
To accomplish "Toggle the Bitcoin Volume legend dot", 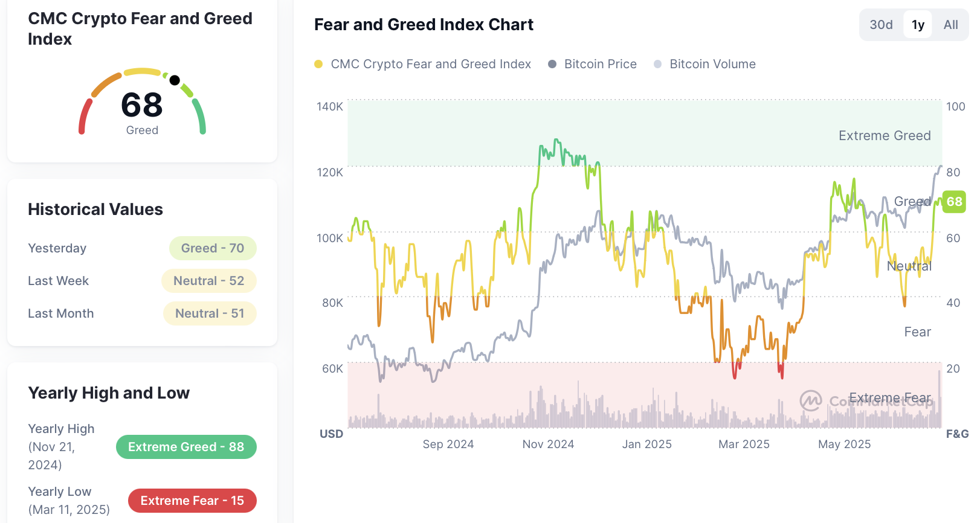I will (x=657, y=64).
